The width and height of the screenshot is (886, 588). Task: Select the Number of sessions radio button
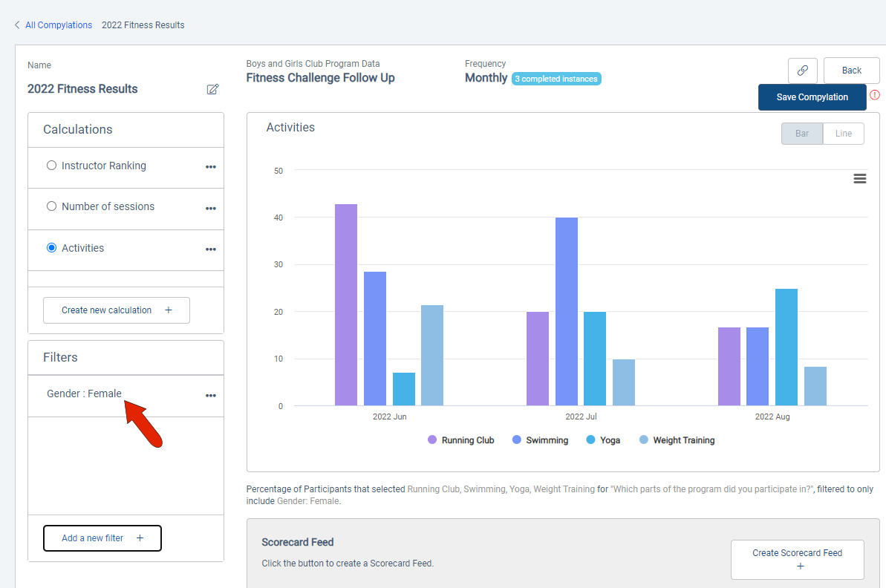(51, 206)
